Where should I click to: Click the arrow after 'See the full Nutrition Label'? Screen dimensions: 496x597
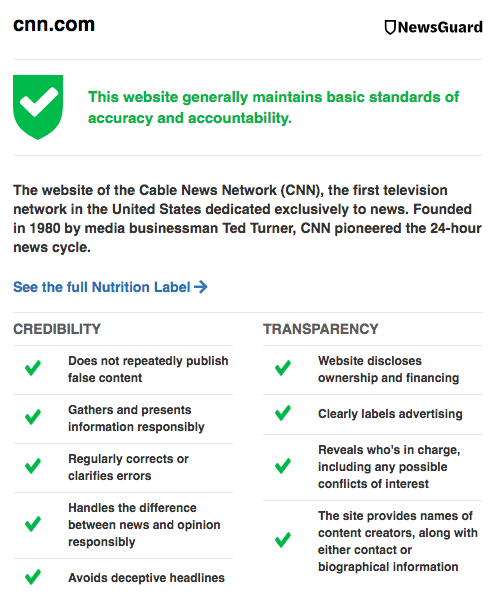(x=201, y=287)
